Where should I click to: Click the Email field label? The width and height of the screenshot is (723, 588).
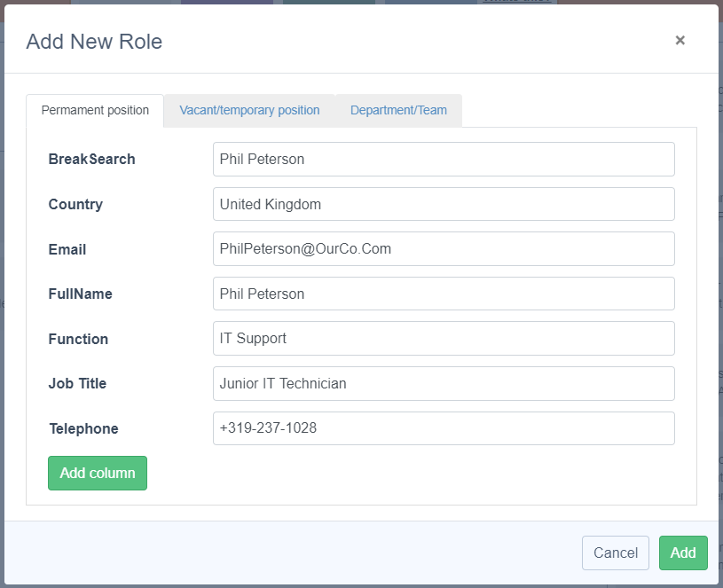pyautogui.click(x=67, y=249)
